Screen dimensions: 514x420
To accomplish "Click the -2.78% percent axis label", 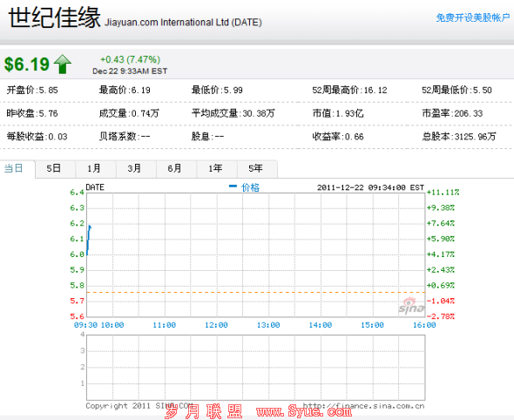I will (441, 316).
